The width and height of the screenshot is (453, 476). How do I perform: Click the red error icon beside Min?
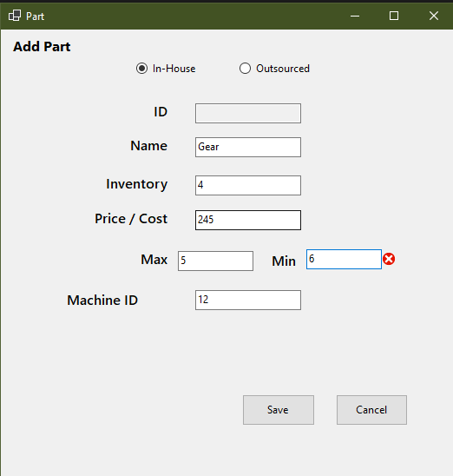pyautogui.click(x=389, y=259)
